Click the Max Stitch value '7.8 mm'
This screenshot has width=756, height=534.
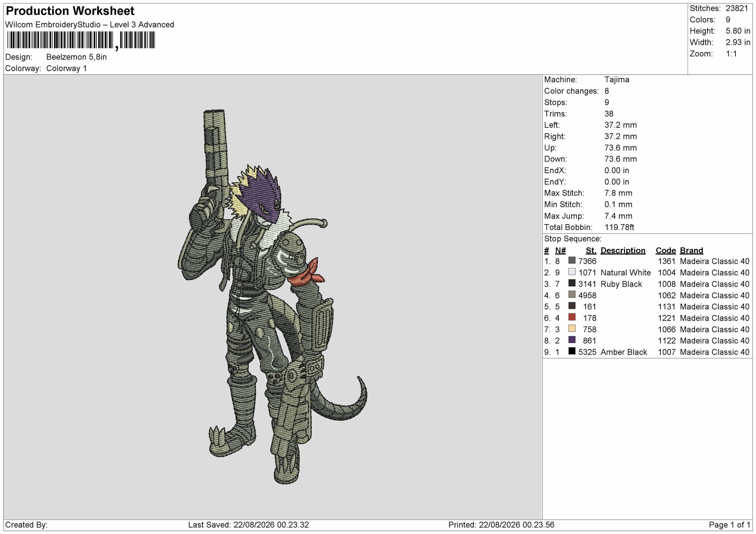point(618,193)
